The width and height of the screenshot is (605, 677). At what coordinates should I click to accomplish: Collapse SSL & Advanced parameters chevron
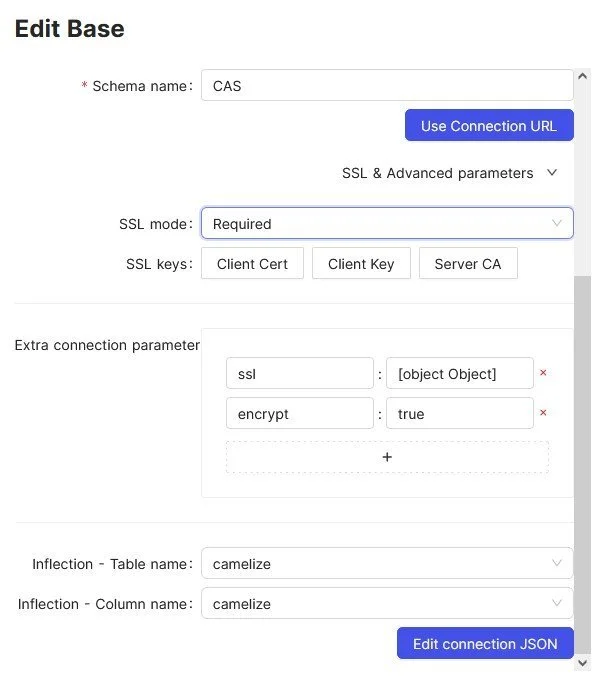click(551, 173)
